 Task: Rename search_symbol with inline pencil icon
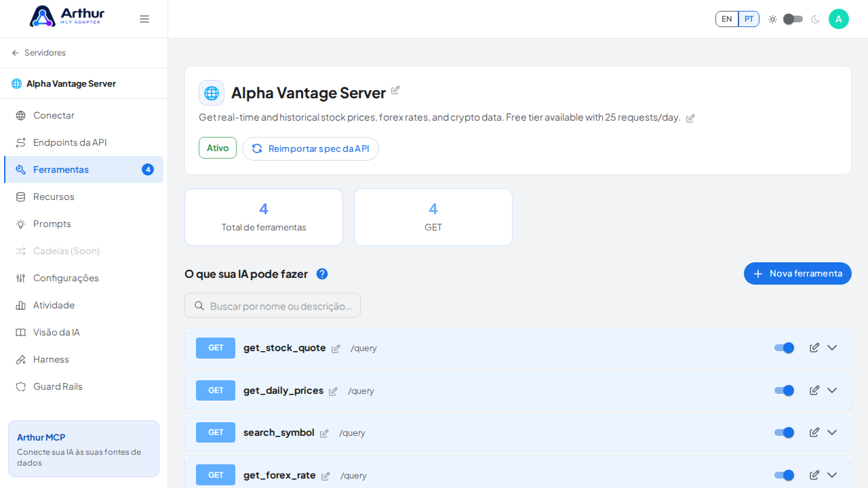324,433
